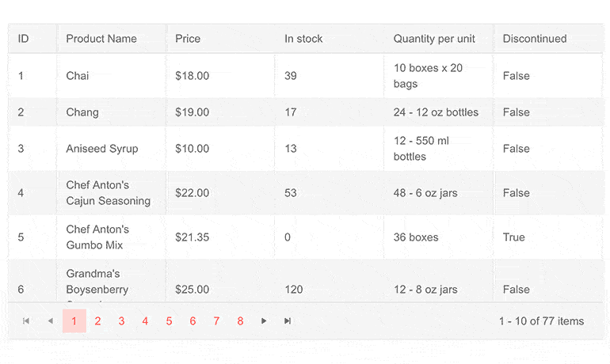The width and height of the screenshot is (610, 364).
Task: Switch to page 4
Action: (x=145, y=321)
